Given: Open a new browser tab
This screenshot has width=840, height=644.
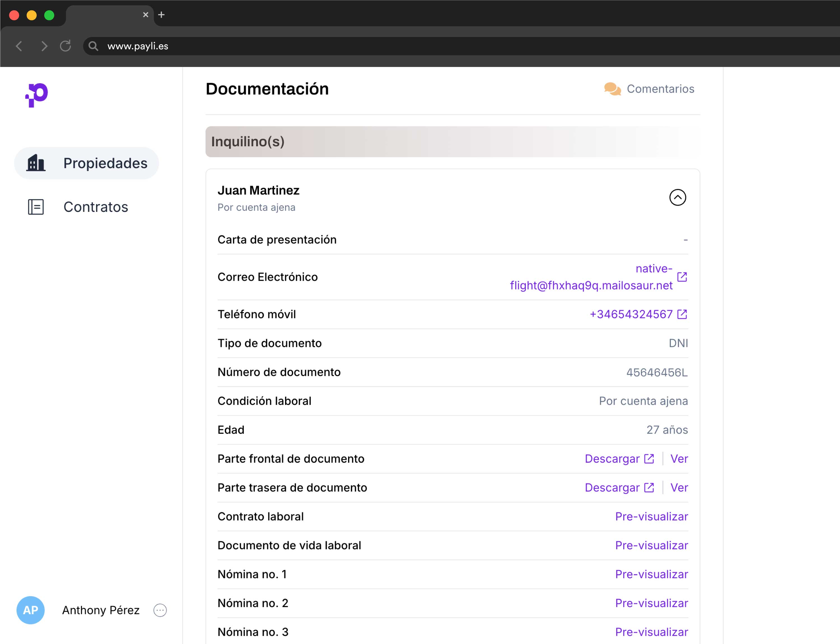Looking at the screenshot, I should (x=161, y=15).
